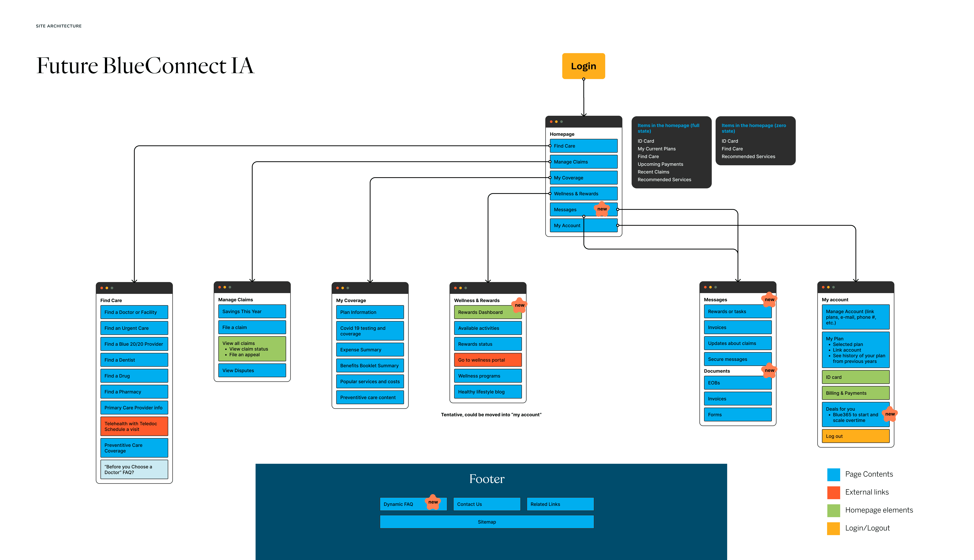Click the orange Login box
This screenshot has height=560, width=974.
click(x=583, y=66)
